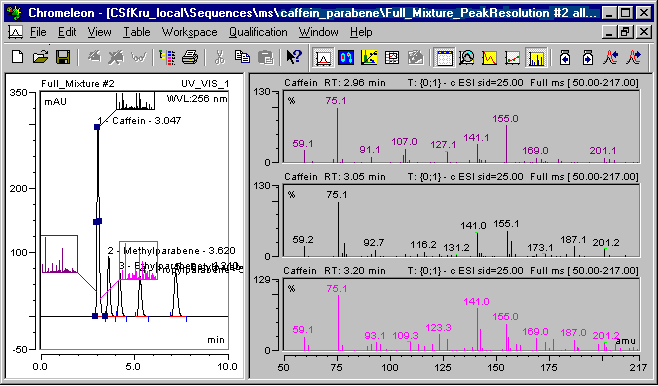
Task: Click the black spectrum thumbnail above Caffein
Action: click(x=136, y=102)
